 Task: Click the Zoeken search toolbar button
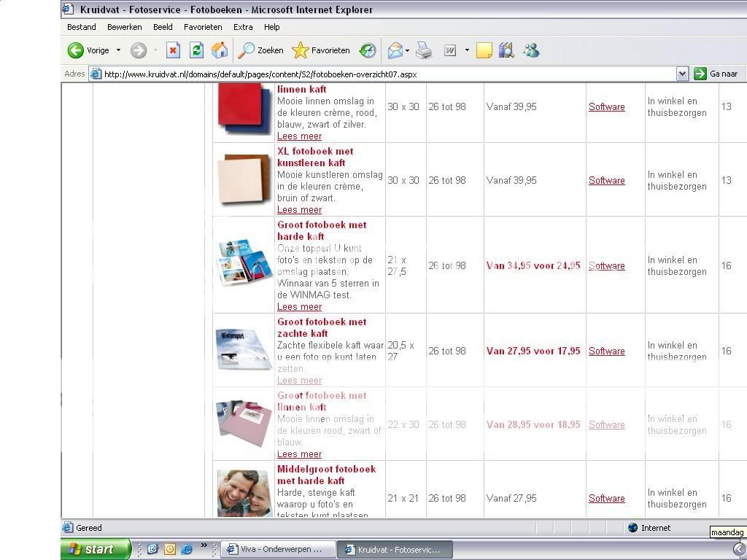point(261,50)
